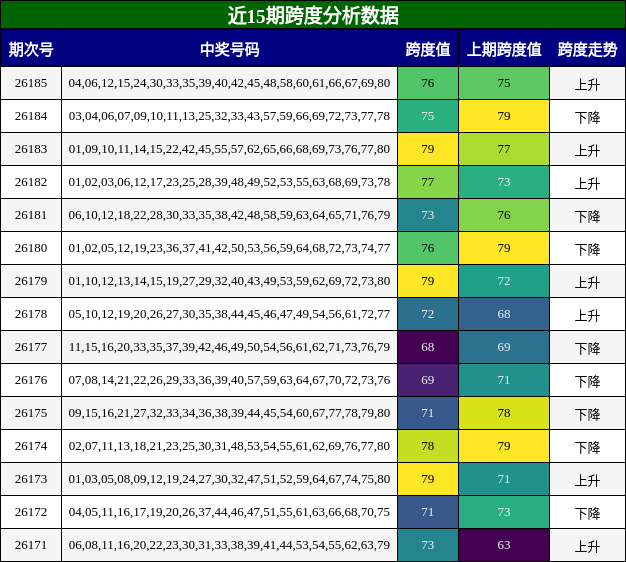Click 上期跨度值 cell 68 in row 26178
Screen dimensions: 626x562
click(504, 314)
